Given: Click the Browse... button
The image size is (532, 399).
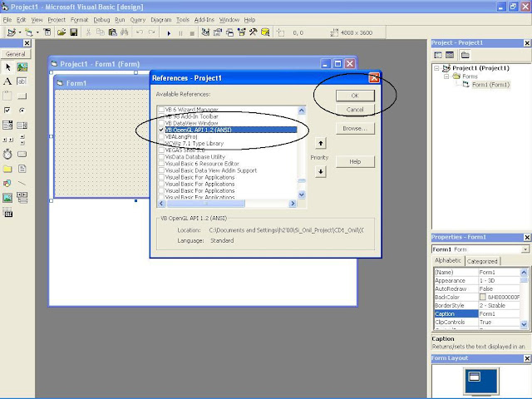Looking at the screenshot, I should 355,129.
